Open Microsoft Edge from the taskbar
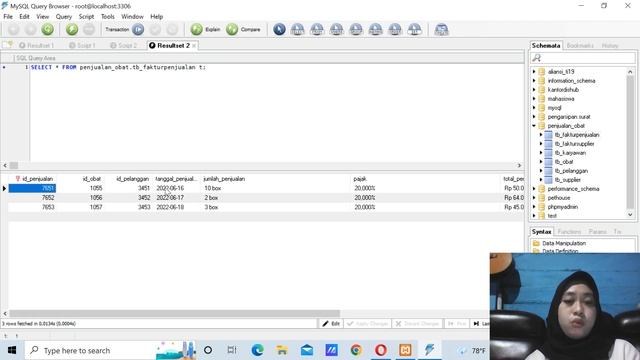Image resolution: width=640 pixels, height=360 pixels. (257, 350)
